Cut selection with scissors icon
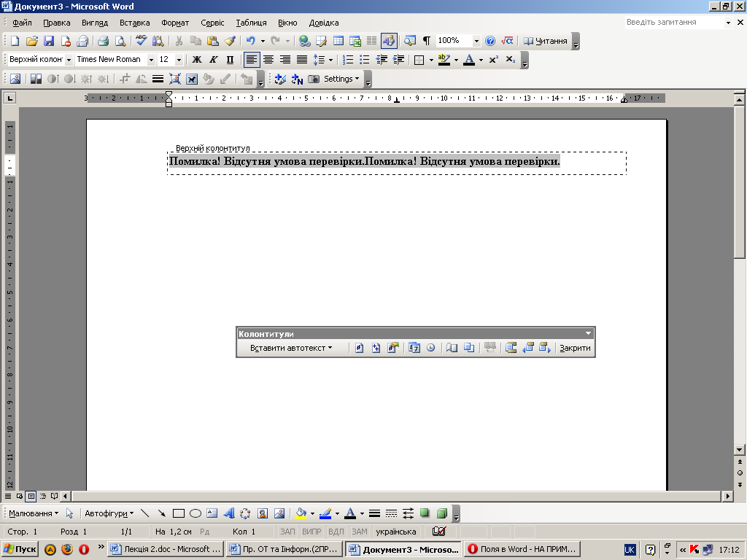The height and width of the screenshot is (560, 747). (179, 41)
